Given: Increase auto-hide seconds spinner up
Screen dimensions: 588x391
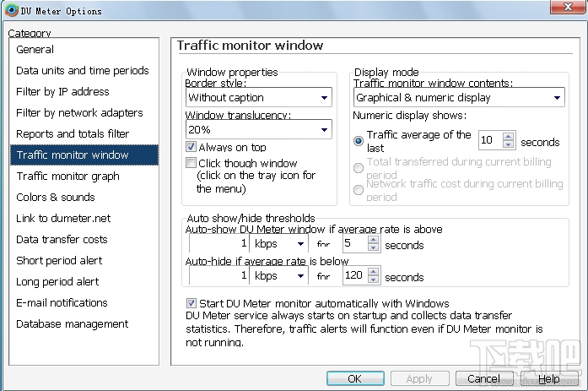Looking at the screenshot, I should 373,271.
